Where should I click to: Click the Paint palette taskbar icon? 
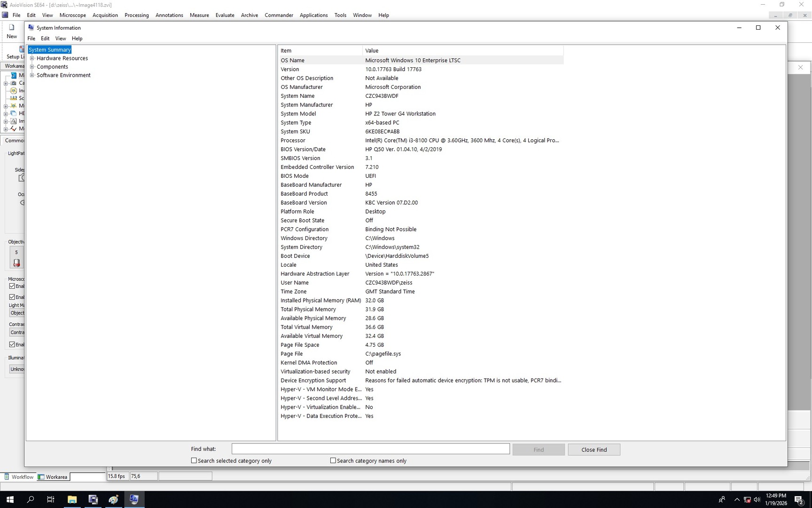(x=113, y=500)
